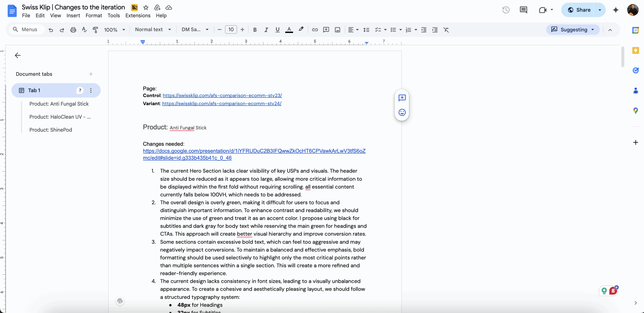Open the Insert menu
644x313 pixels.
[73, 15]
